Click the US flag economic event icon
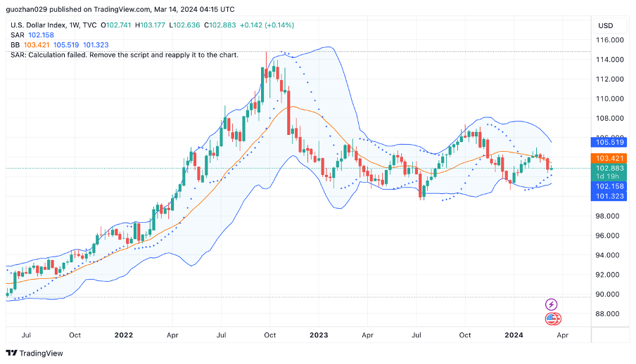Screen dimensions: 636x364 pyautogui.click(x=553, y=320)
